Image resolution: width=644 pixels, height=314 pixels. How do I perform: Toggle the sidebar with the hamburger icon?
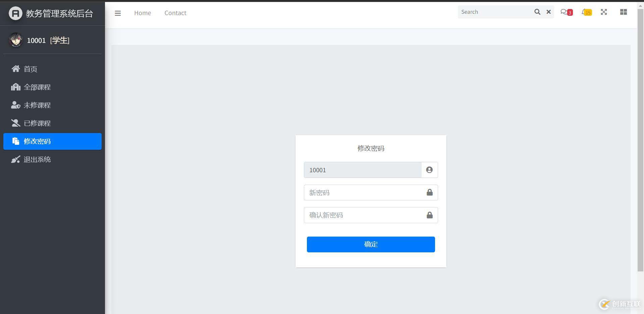[x=118, y=13]
